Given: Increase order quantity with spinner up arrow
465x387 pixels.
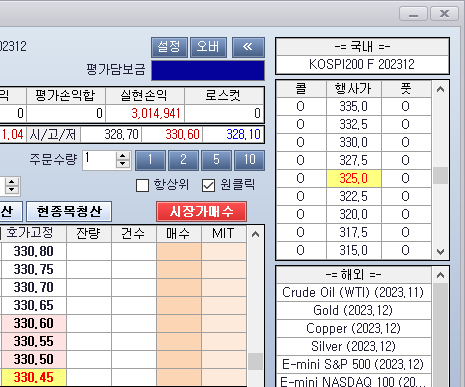Looking at the screenshot, I should point(123,156).
